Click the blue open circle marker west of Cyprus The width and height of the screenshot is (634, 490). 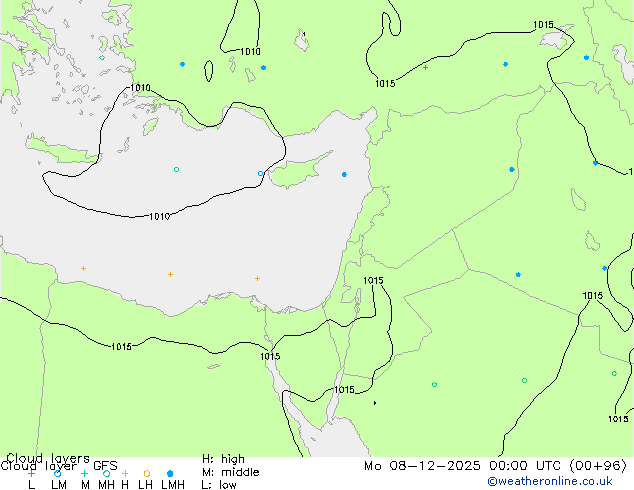260,173
